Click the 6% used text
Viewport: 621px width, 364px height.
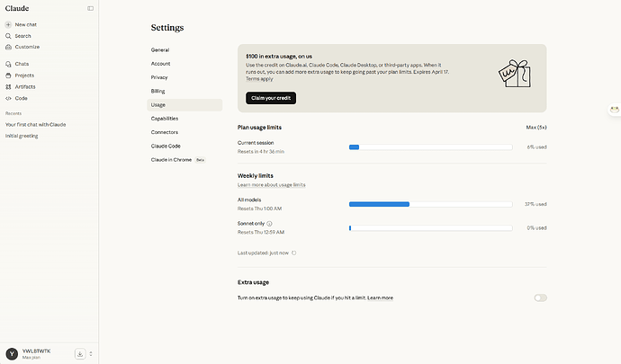pos(536,147)
